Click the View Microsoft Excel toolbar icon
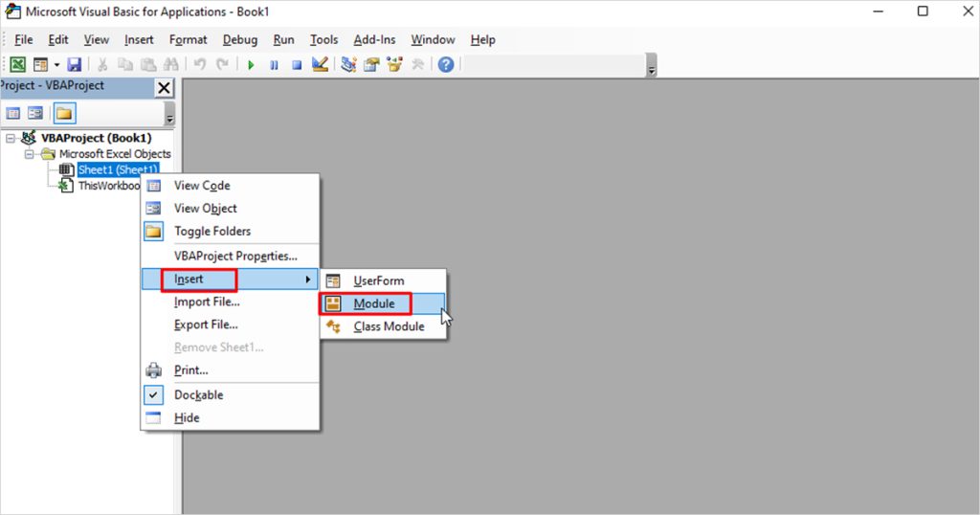The image size is (980, 515). point(17,64)
